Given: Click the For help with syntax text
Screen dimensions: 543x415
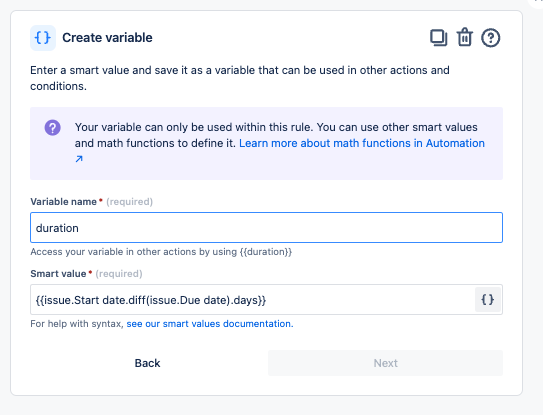Looking at the screenshot, I should click(x=77, y=324).
